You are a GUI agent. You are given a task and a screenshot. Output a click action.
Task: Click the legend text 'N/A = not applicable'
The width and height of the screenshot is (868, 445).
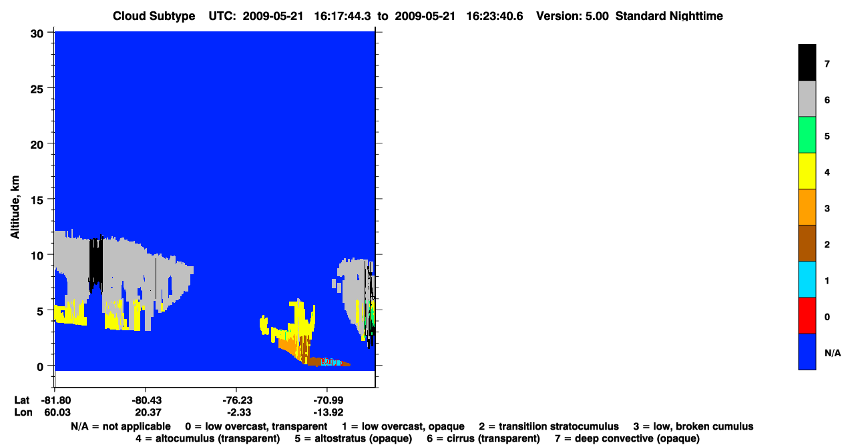tap(120, 426)
